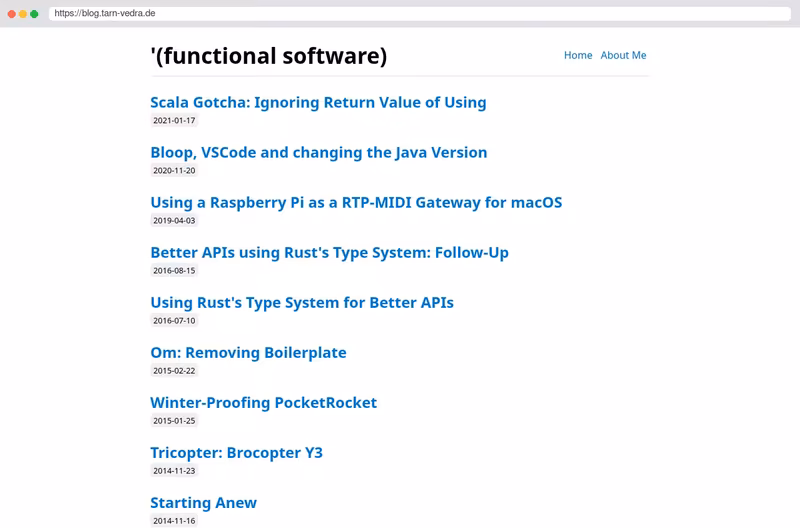Viewport: 800px width, 528px height.
Task: Open post Scala Gotcha: Ignoring Return Value
Action: pos(318,102)
